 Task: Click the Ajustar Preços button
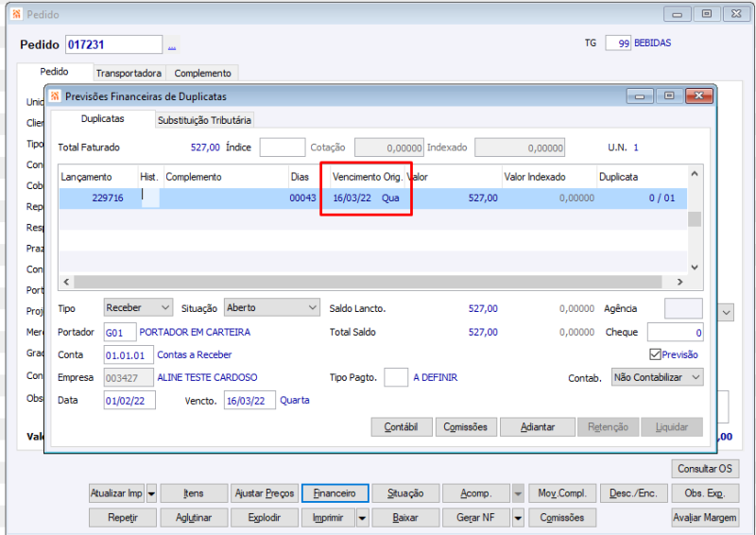coord(265,493)
